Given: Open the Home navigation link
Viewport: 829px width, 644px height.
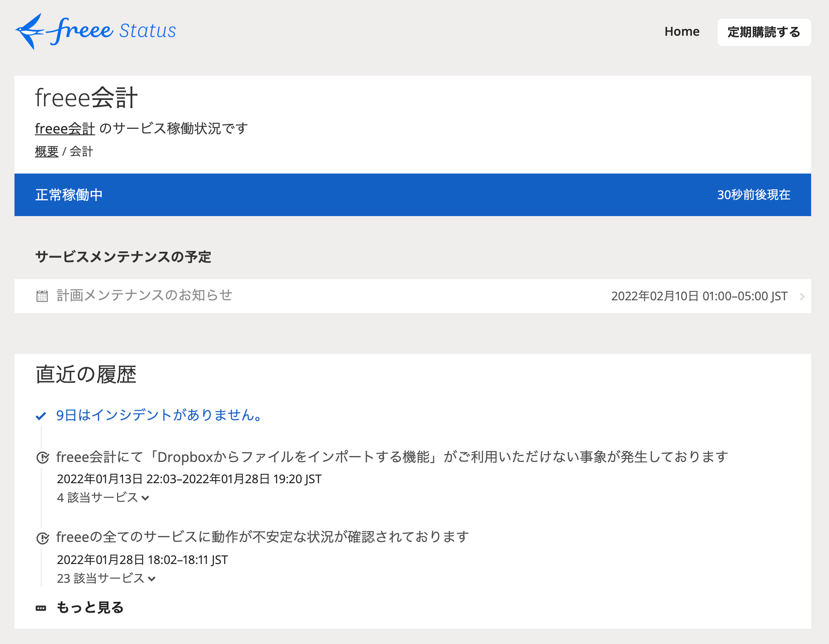Looking at the screenshot, I should (682, 32).
